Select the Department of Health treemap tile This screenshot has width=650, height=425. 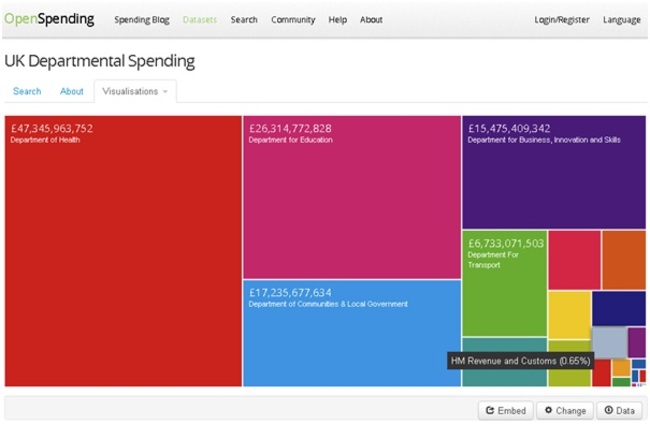[123, 251]
